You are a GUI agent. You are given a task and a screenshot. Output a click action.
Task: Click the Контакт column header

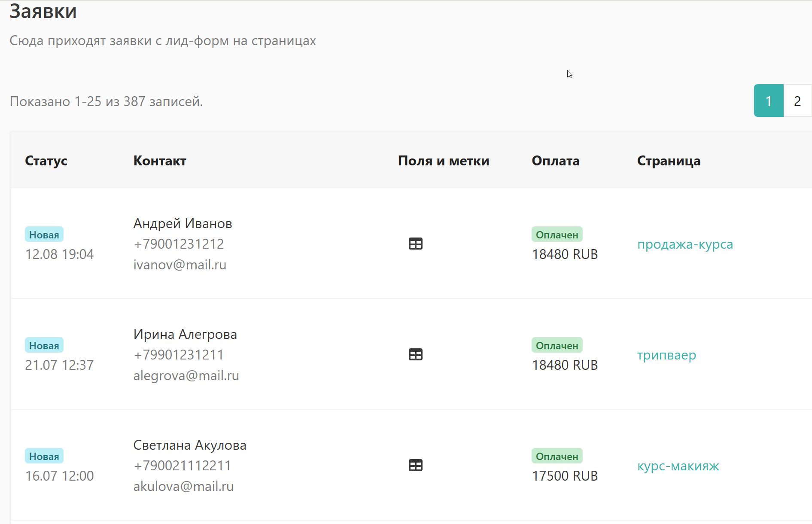160,161
